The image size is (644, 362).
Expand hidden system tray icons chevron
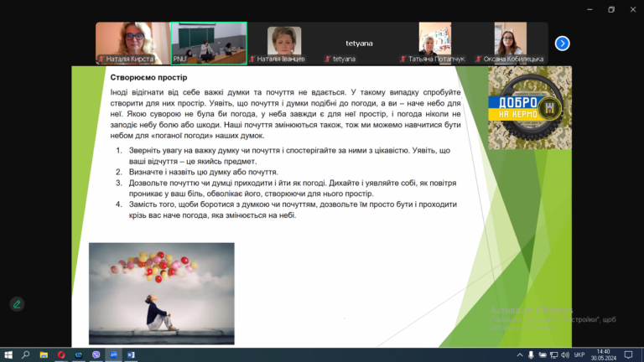click(x=520, y=355)
